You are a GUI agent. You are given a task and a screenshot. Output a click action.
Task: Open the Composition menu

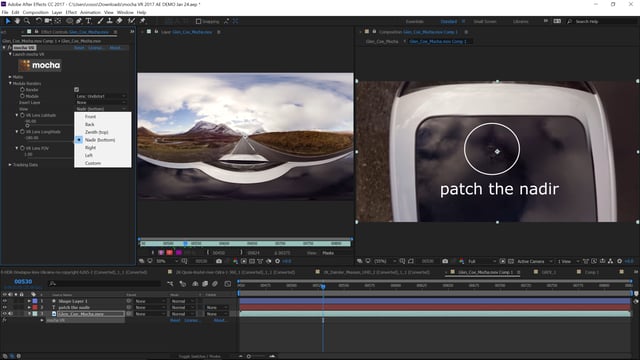point(36,12)
